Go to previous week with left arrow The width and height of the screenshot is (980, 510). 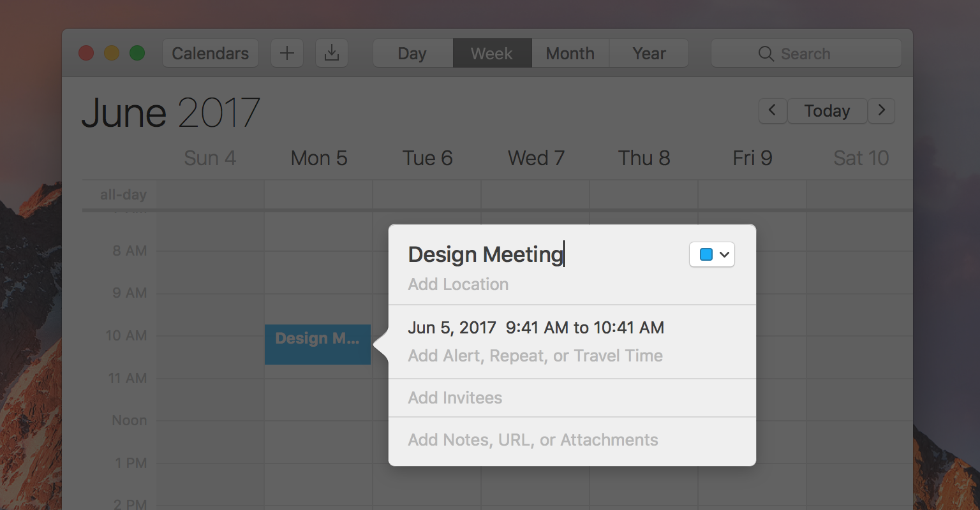point(772,111)
